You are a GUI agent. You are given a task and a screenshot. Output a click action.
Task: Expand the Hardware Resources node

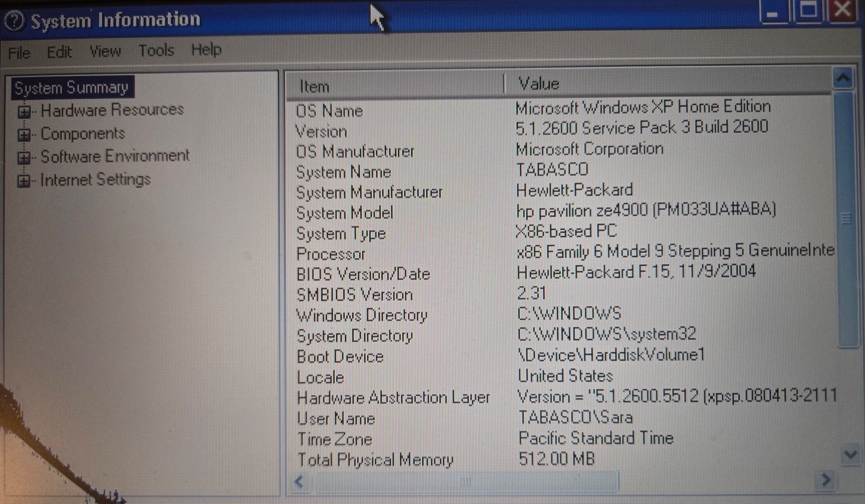pyautogui.click(x=24, y=112)
